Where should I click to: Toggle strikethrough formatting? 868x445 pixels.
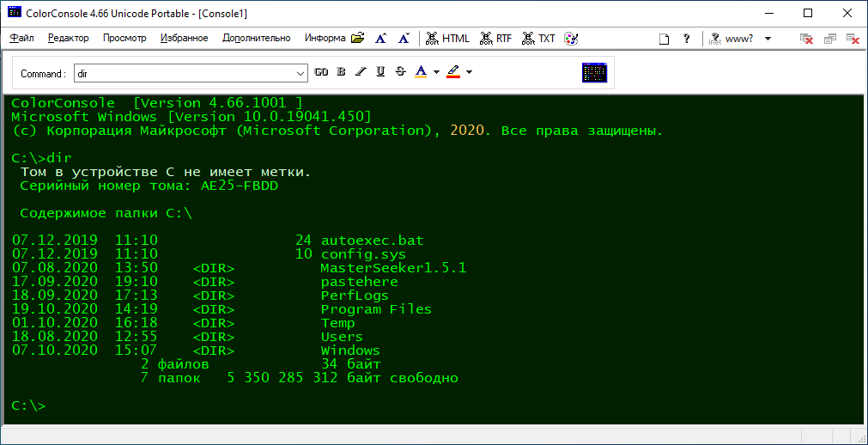[x=400, y=73]
